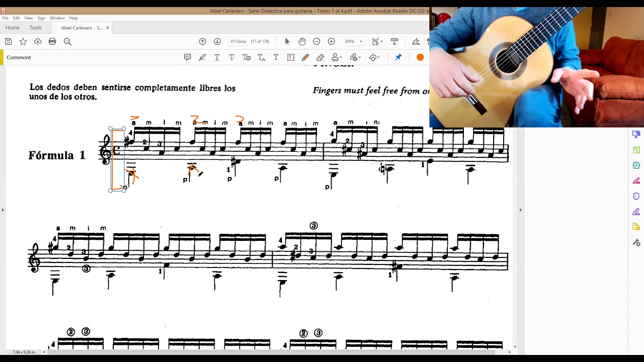Close the !Abel Carlevaro document tab
This screenshot has height=362, width=644.
coord(107,28)
